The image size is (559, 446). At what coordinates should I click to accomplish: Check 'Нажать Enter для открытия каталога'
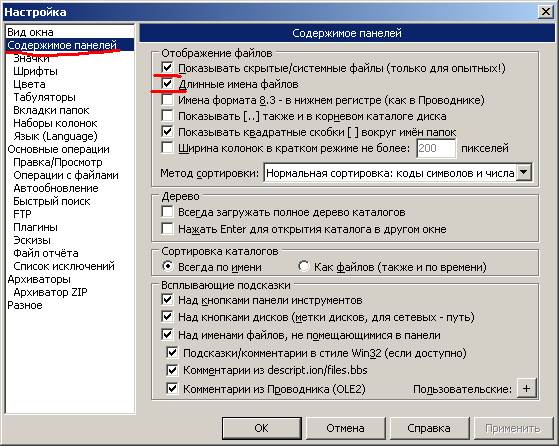[167, 229]
